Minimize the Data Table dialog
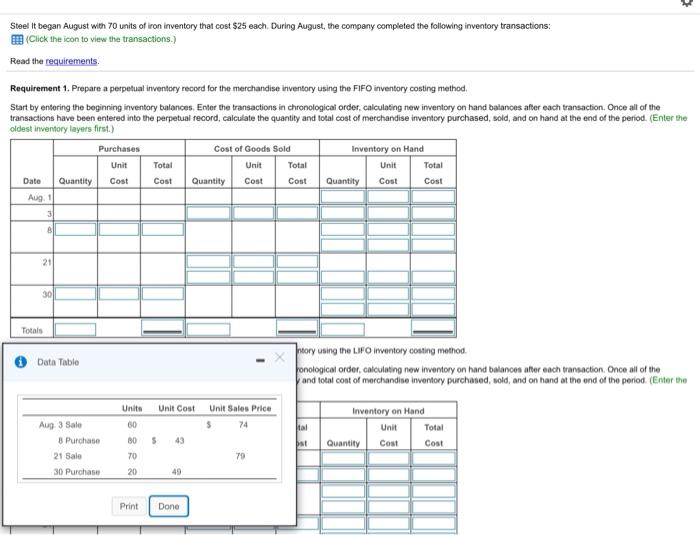700x535 pixels. coord(260,360)
